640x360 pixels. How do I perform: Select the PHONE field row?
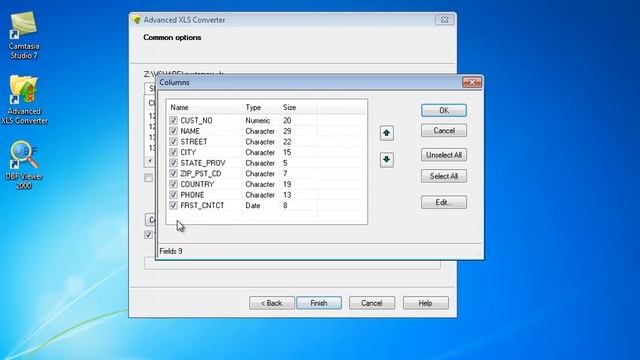[267, 195]
